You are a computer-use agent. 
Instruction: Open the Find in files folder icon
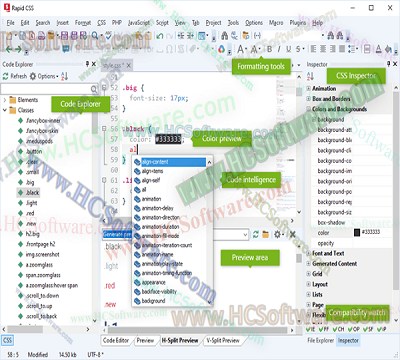pos(246,36)
